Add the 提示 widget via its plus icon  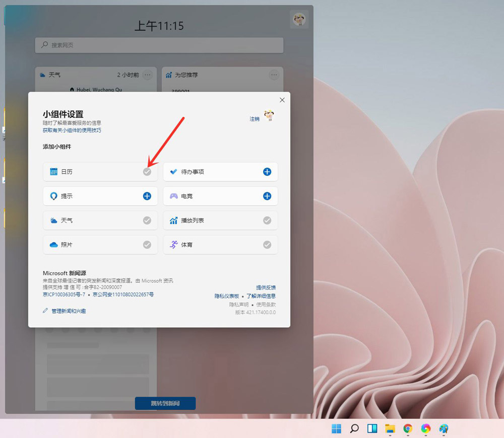pyautogui.click(x=148, y=196)
